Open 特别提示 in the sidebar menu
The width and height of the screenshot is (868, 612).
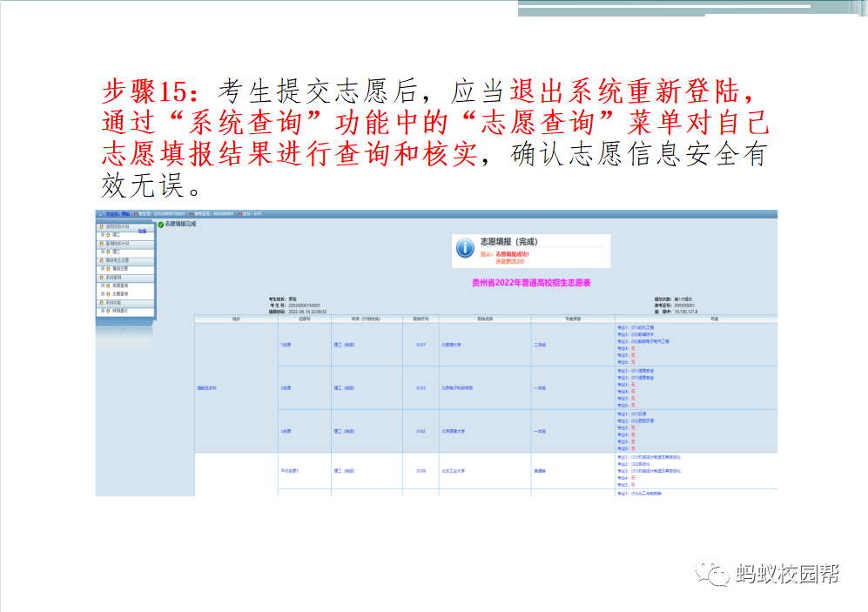(x=120, y=311)
